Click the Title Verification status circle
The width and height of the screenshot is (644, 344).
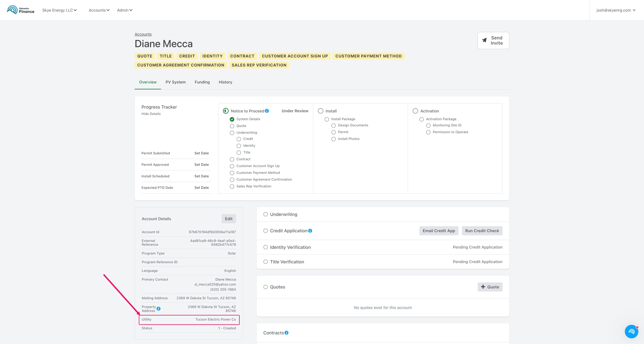click(x=265, y=262)
